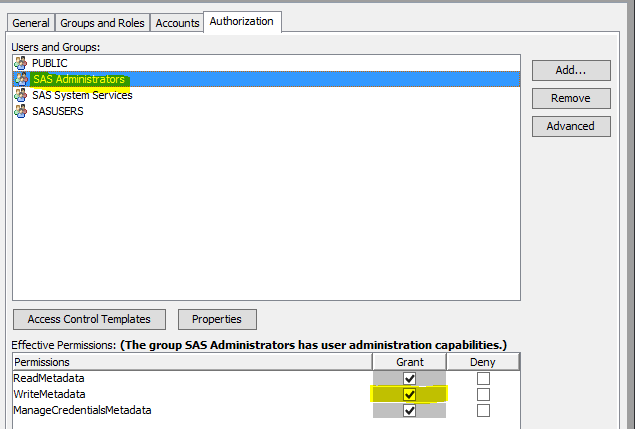Open Access Control Templates

(89, 320)
